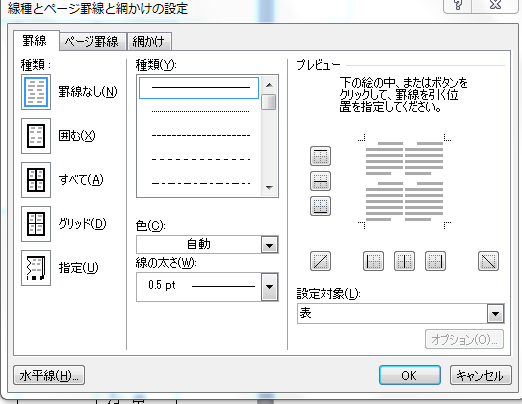This screenshot has height=404, width=522.
Task: Open the 設定対象 apply-to dropdown
Action: pyautogui.click(x=401, y=313)
